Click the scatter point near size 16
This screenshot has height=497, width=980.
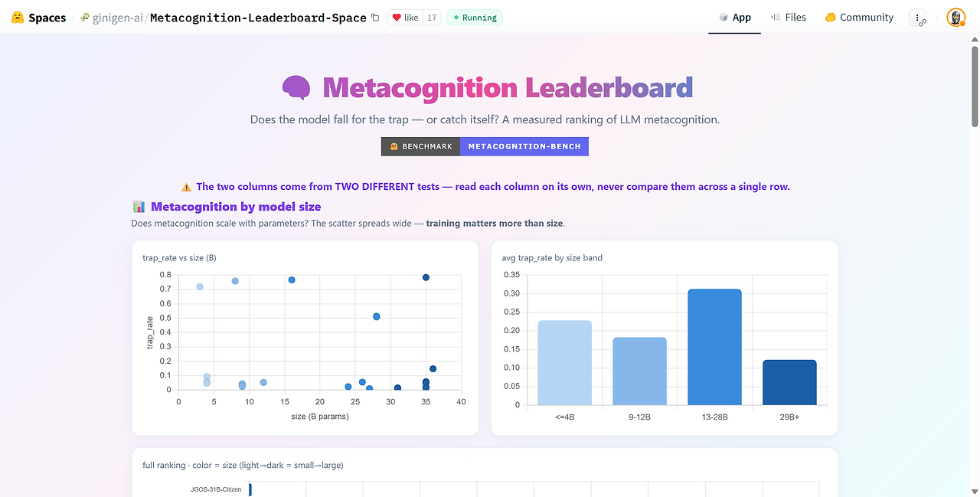pos(292,280)
